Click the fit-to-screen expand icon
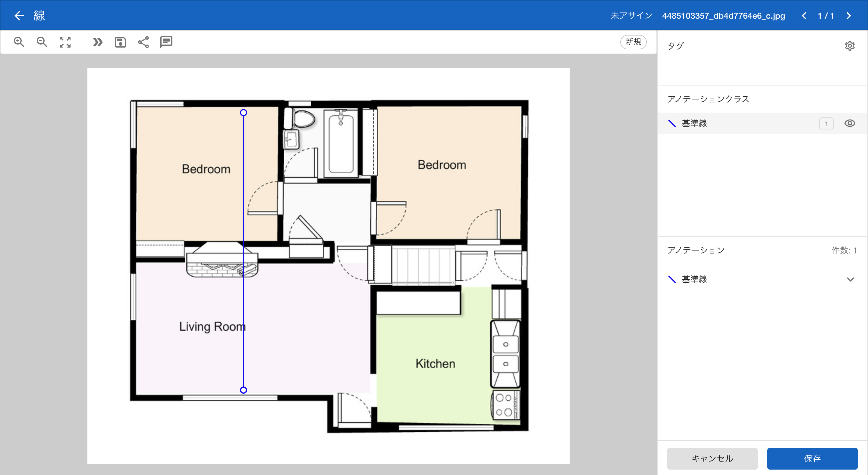The image size is (868, 475). coord(65,42)
